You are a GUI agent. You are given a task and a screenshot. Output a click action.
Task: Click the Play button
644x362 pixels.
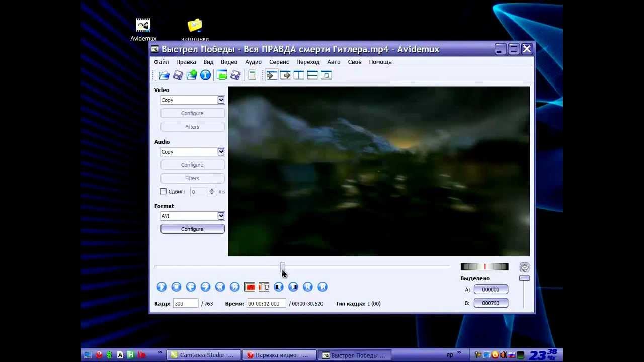click(162, 287)
